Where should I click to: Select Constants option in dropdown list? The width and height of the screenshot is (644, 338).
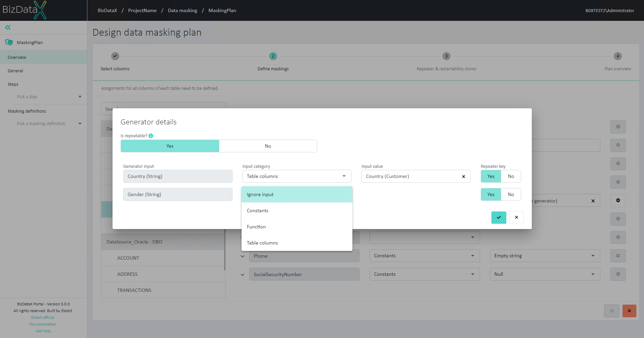pyautogui.click(x=297, y=211)
